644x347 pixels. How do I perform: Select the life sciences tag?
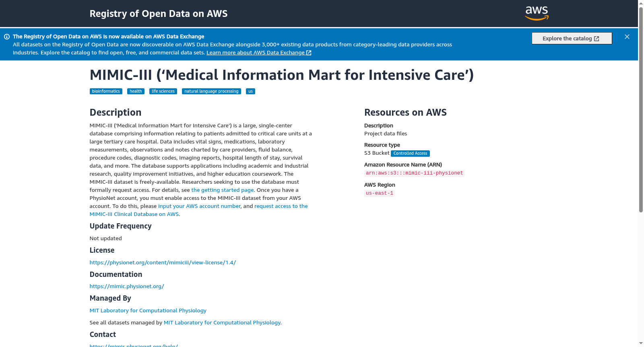click(x=163, y=91)
